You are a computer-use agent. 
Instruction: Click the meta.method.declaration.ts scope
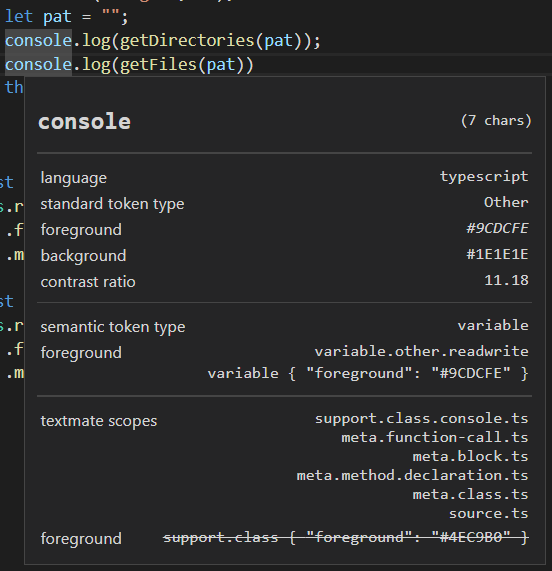pyautogui.click(x=413, y=475)
